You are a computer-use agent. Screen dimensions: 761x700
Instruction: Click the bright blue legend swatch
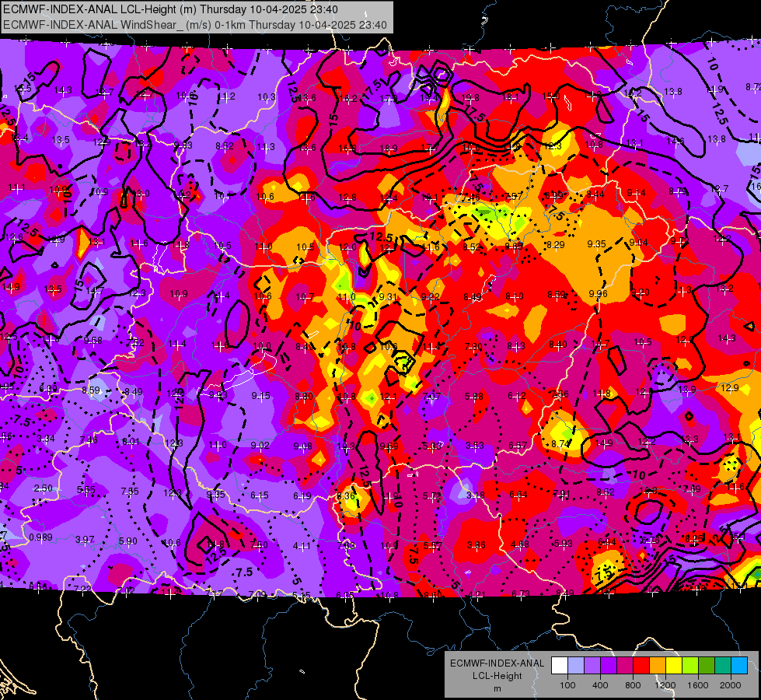739,665
